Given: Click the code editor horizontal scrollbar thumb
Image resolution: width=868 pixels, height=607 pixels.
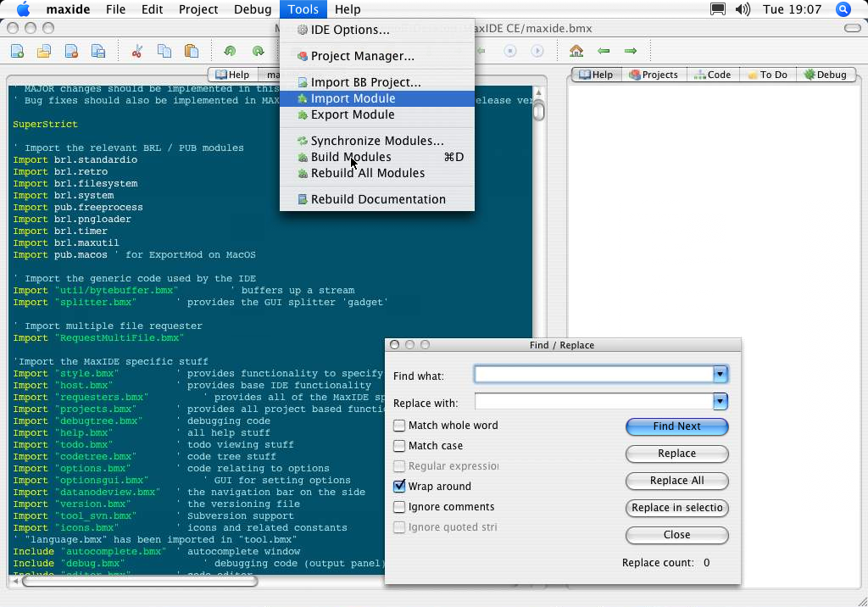Looking at the screenshot, I should click(140, 581).
